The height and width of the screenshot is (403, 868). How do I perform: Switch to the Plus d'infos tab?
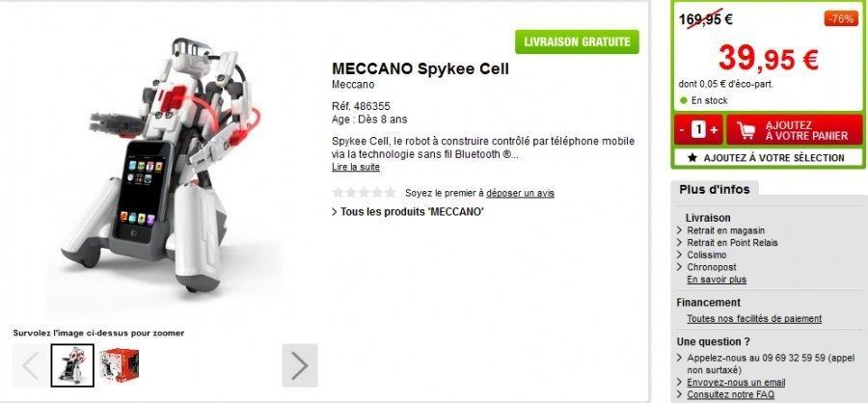[x=714, y=189]
